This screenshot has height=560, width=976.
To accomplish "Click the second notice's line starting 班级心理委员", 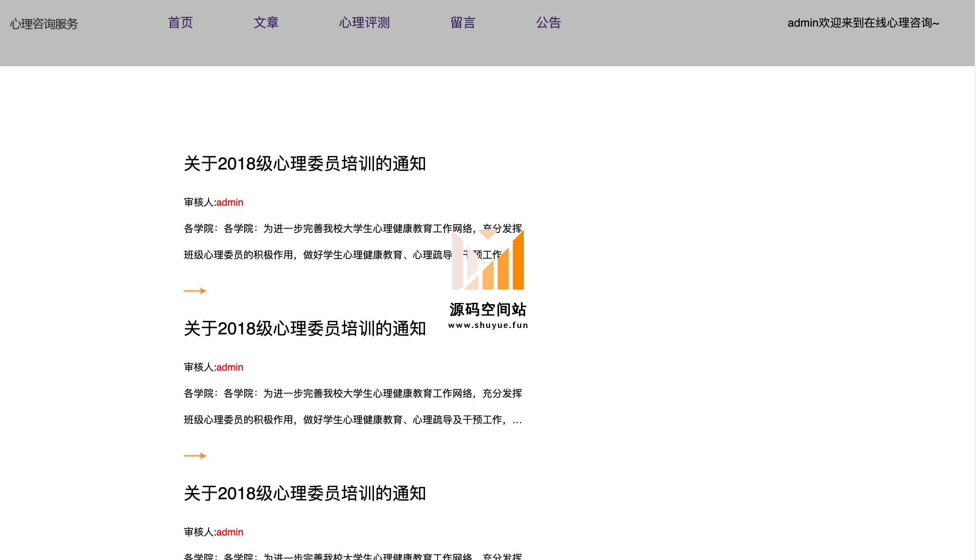I will coord(353,420).
